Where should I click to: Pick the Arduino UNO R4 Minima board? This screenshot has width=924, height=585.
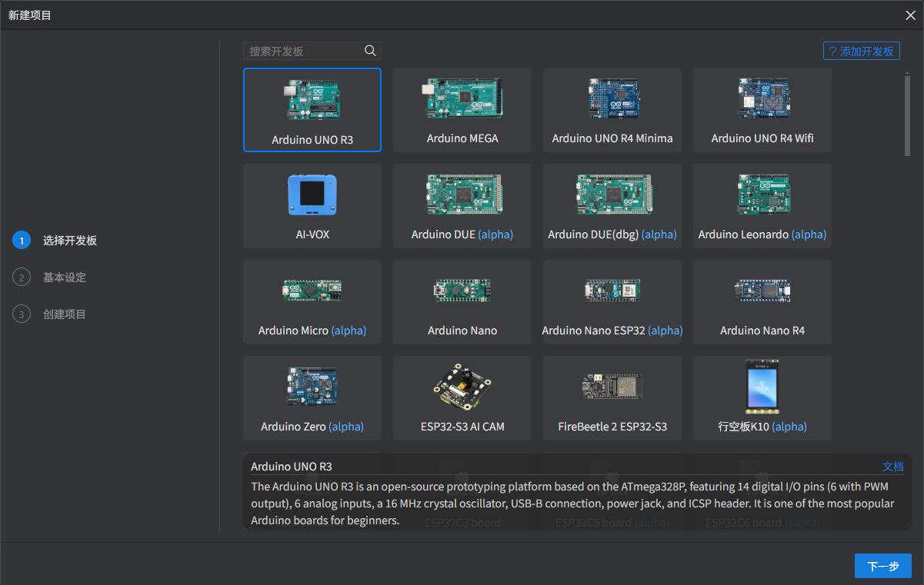612,110
